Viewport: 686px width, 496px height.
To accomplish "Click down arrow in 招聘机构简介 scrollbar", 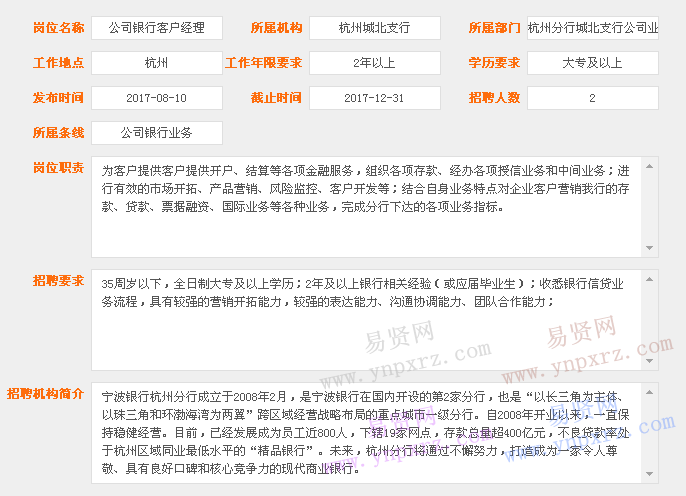I will 649,473.
